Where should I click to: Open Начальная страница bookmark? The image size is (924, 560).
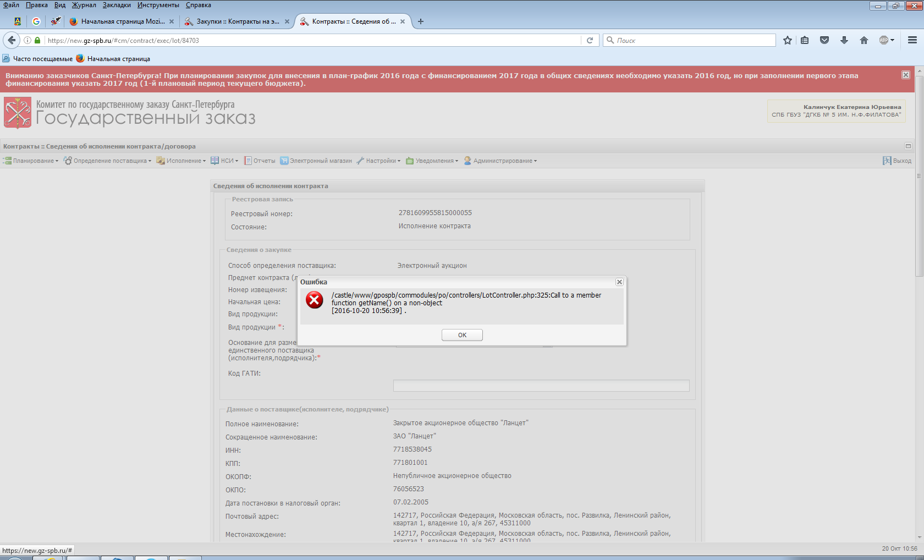pyautogui.click(x=113, y=58)
